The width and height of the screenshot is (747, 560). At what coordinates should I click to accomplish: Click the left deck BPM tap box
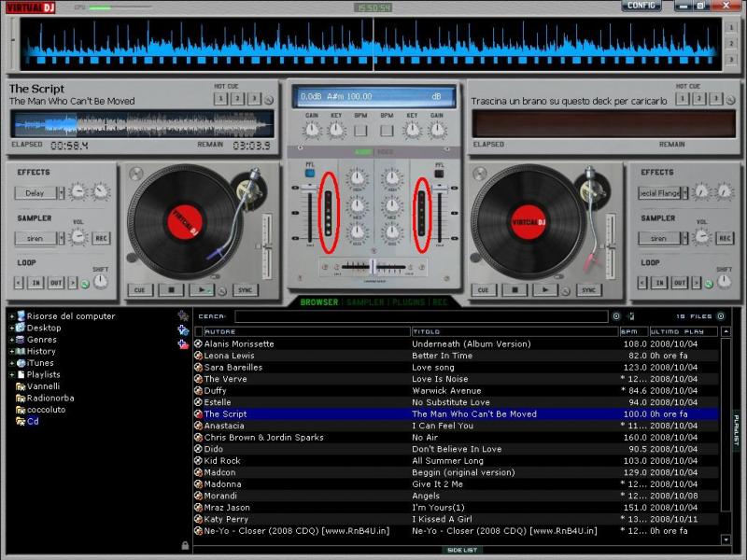pos(360,131)
